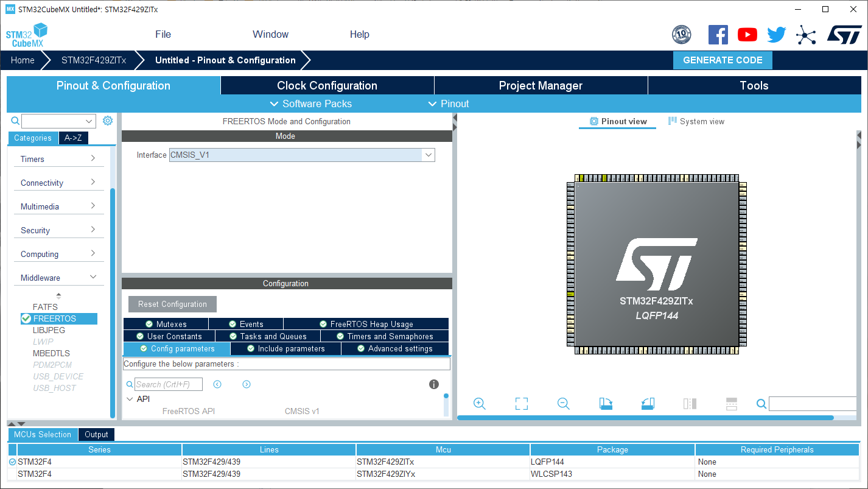Expand the Security category

tap(58, 230)
